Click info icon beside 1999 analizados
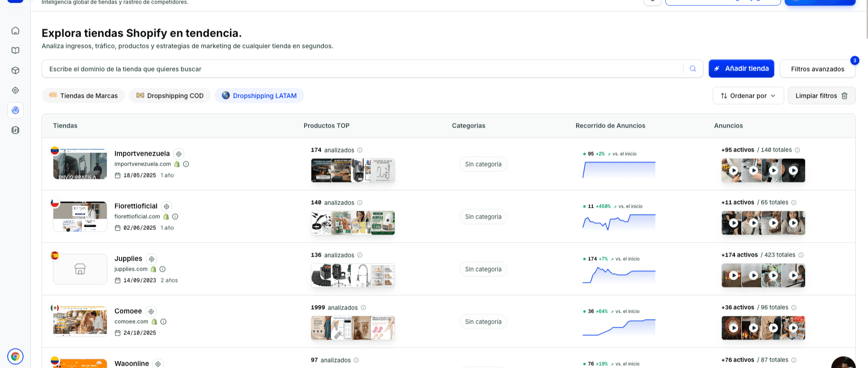The width and height of the screenshot is (868, 368). point(363,308)
